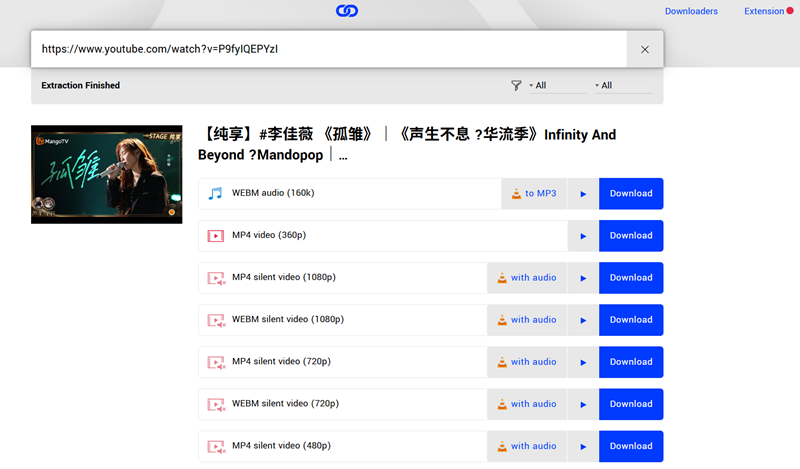Play the MP4 video (360p) preview
This screenshot has height=469, width=800.
583,236
